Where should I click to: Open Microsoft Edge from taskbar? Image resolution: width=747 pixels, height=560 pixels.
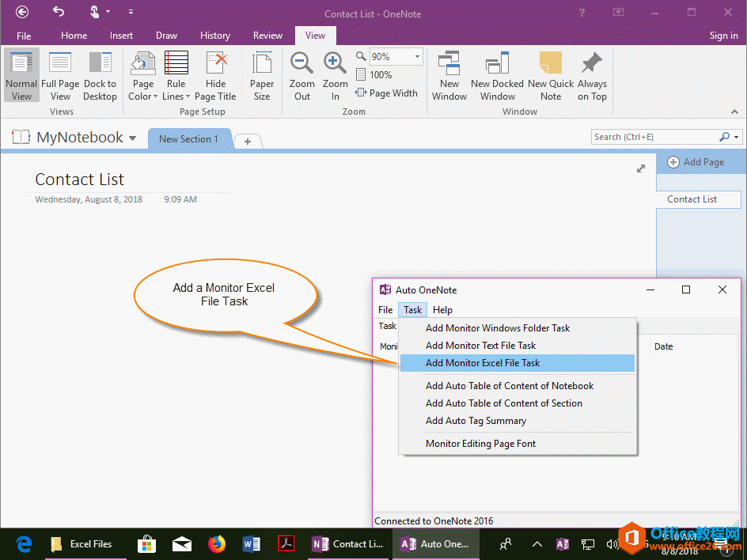point(24,543)
